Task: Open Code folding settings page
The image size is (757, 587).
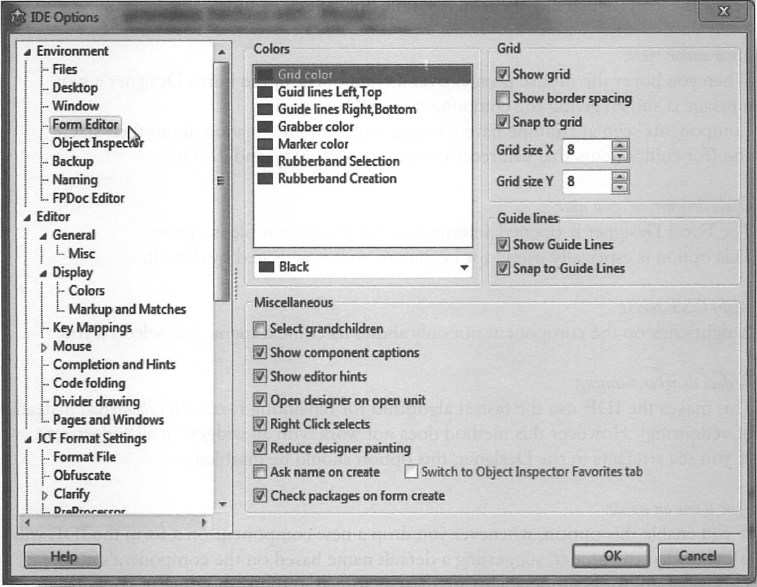Action: [x=89, y=383]
